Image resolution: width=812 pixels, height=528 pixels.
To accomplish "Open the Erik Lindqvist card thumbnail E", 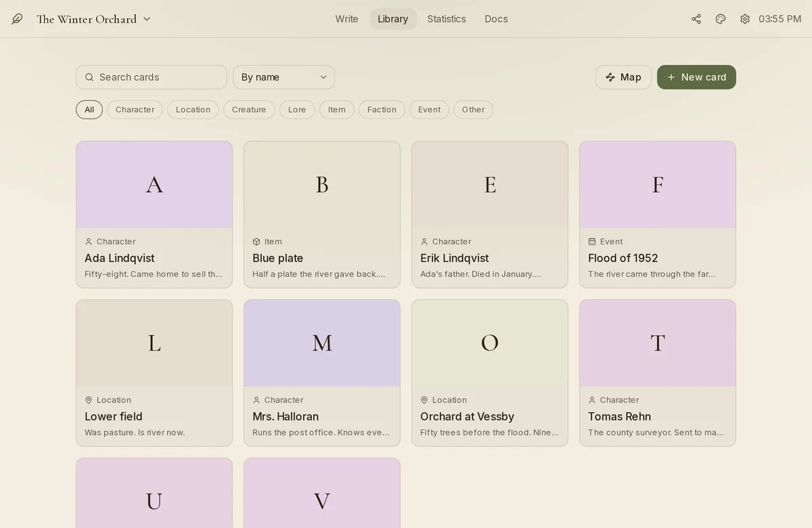I will point(490,185).
